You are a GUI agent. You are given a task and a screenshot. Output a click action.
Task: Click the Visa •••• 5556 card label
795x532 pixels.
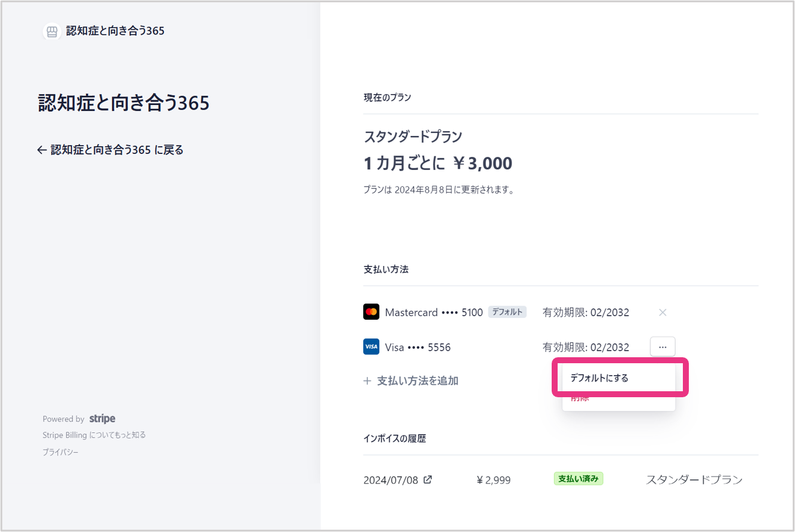point(417,347)
